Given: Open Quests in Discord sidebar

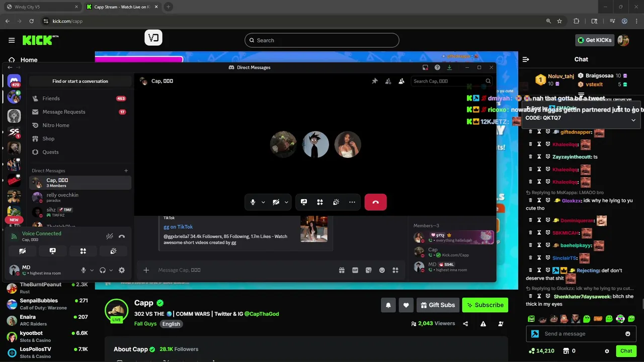Looking at the screenshot, I should tap(80, 152).
